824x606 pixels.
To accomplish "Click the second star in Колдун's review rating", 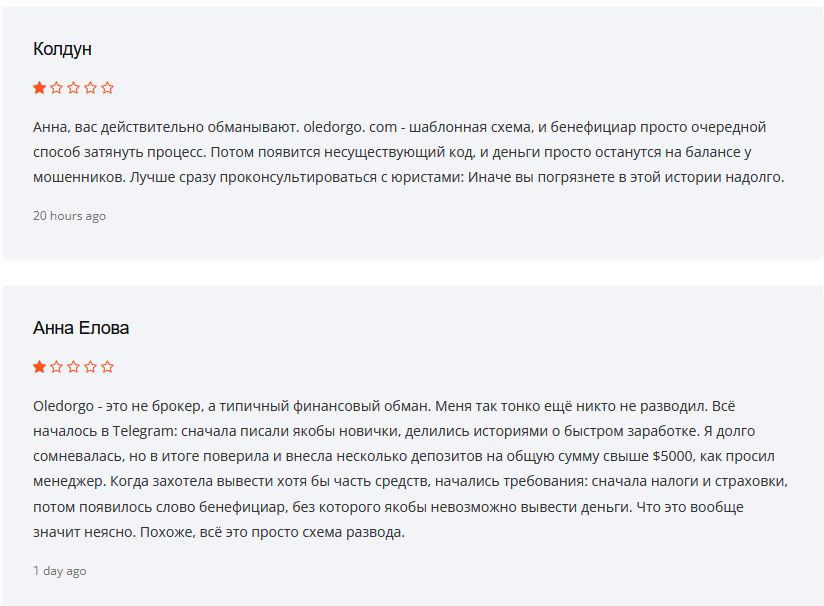I will [56, 88].
